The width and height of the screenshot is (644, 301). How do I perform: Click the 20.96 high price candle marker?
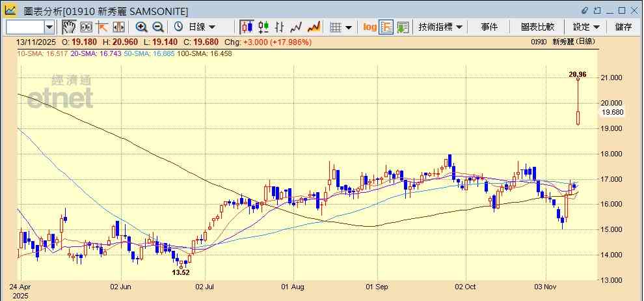coord(578,80)
